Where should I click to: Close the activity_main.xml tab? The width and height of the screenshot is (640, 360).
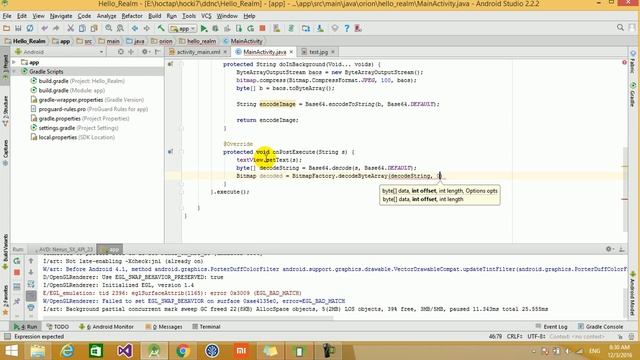coord(225,52)
